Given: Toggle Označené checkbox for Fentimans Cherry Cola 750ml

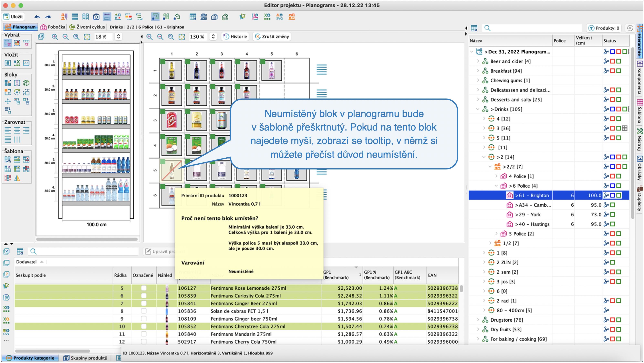Looking at the screenshot, I should click(144, 342).
